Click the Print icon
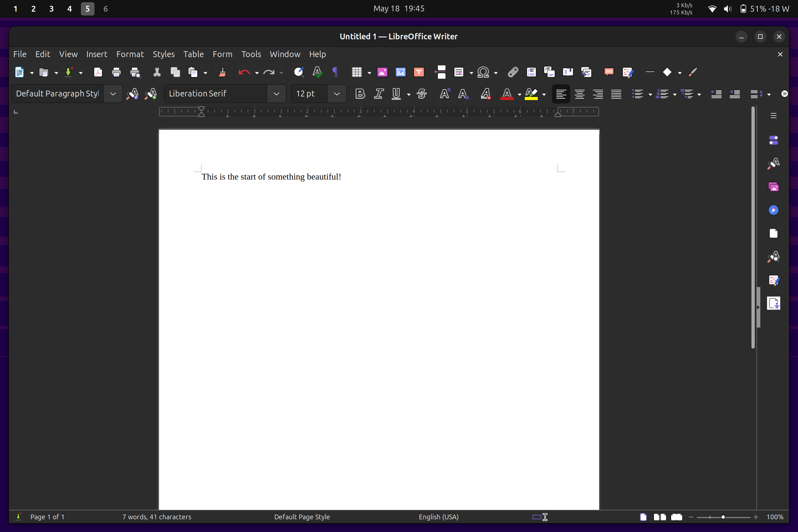This screenshot has width=798, height=532. pos(116,72)
